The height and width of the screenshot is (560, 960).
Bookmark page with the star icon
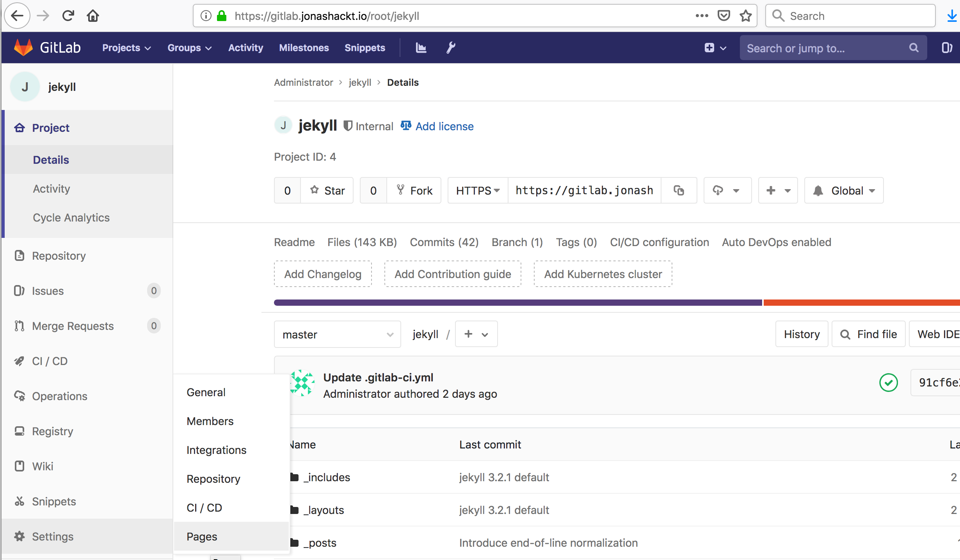[745, 16]
